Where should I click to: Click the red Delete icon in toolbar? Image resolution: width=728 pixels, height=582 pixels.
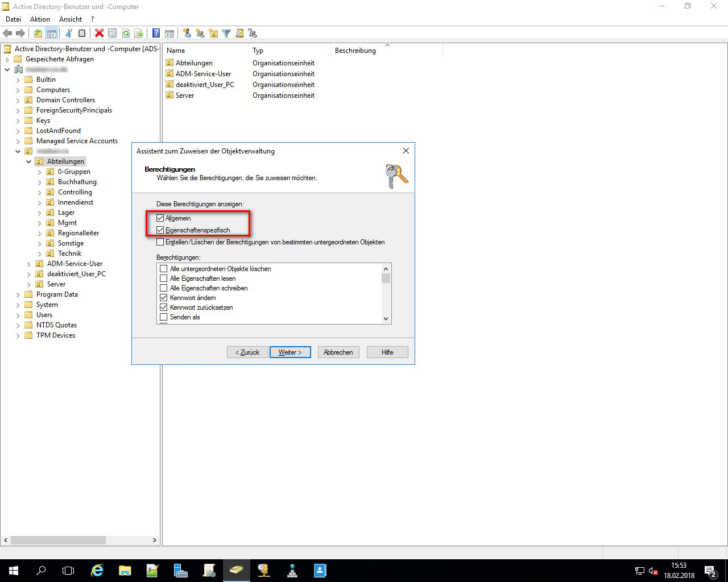click(100, 34)
